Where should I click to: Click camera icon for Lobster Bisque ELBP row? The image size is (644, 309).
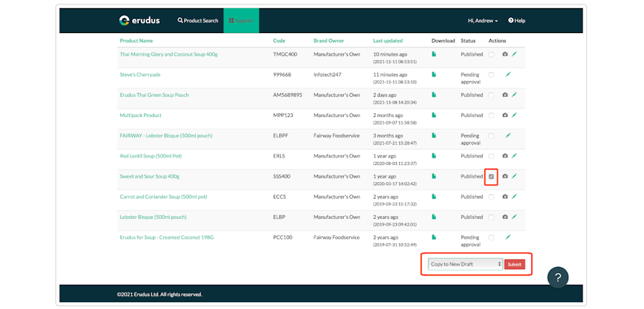(x=505, y=217)
